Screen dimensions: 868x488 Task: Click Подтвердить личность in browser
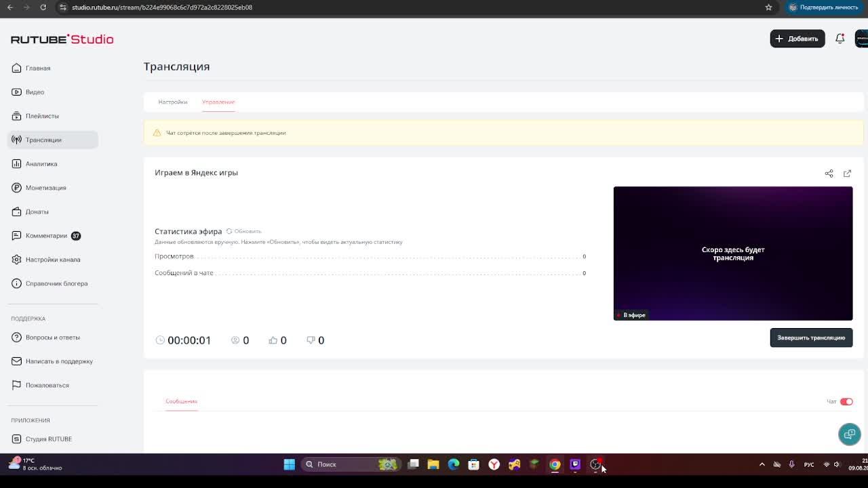tap(823, 7)
